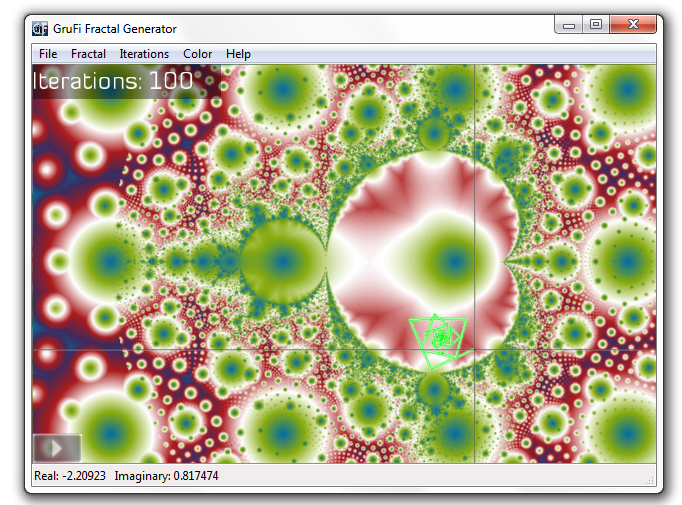Image resolution: width=682 pixels, height=505 pixels.
Task: Open the Fractal menu
Action: click(x=88, y=54)
